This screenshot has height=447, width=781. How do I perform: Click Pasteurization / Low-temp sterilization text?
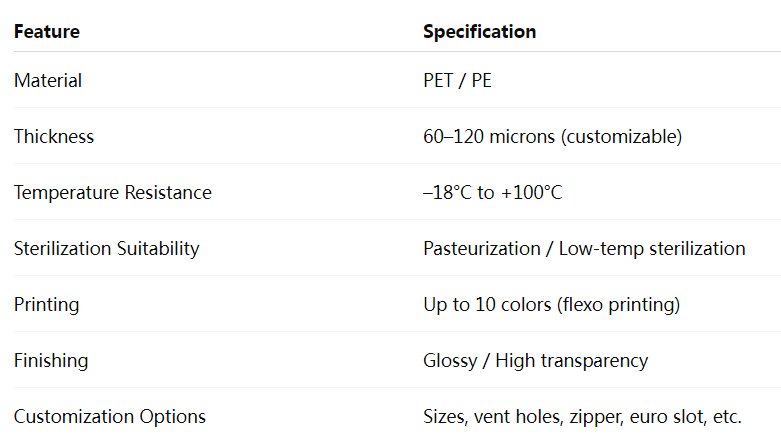pyautogui.click(x=584, y=249)
